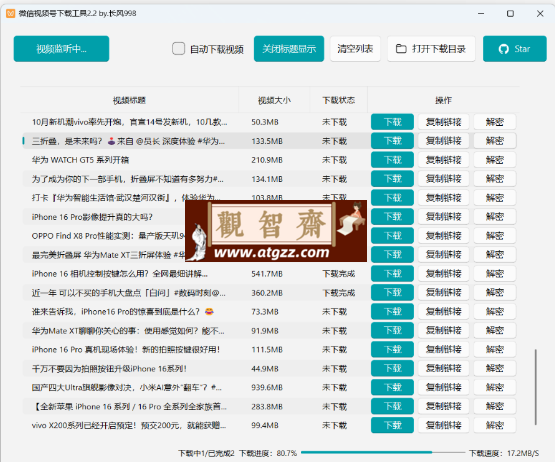This screenshot has width=555, height=462.
Task: Select the 华为 WATCH GT5 系列开箱 title
Action: coord(80,160)
